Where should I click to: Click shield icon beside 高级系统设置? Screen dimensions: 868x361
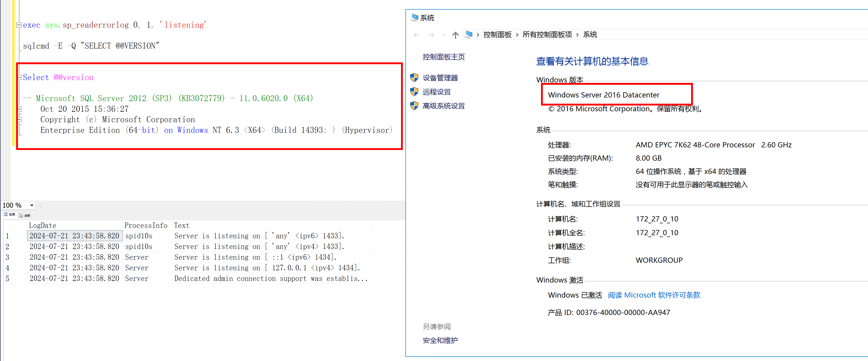click(x=414, y=106)
